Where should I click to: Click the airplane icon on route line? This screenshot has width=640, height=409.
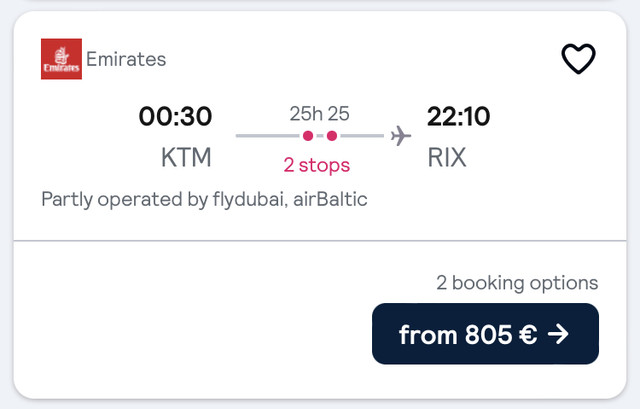click(401, 135)
